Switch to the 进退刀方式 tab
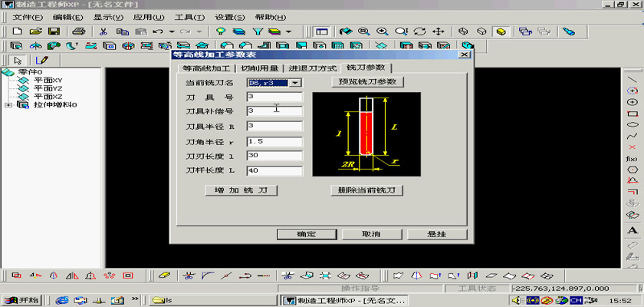 tap(313, 68)
